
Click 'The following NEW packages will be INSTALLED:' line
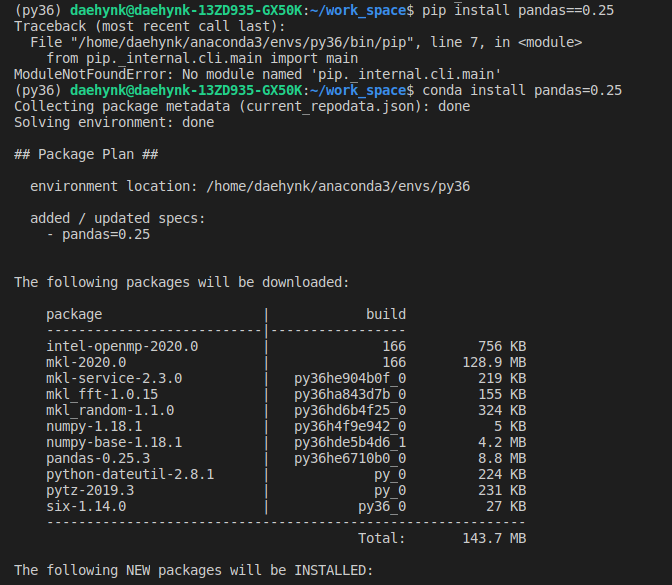coord(194,570)
